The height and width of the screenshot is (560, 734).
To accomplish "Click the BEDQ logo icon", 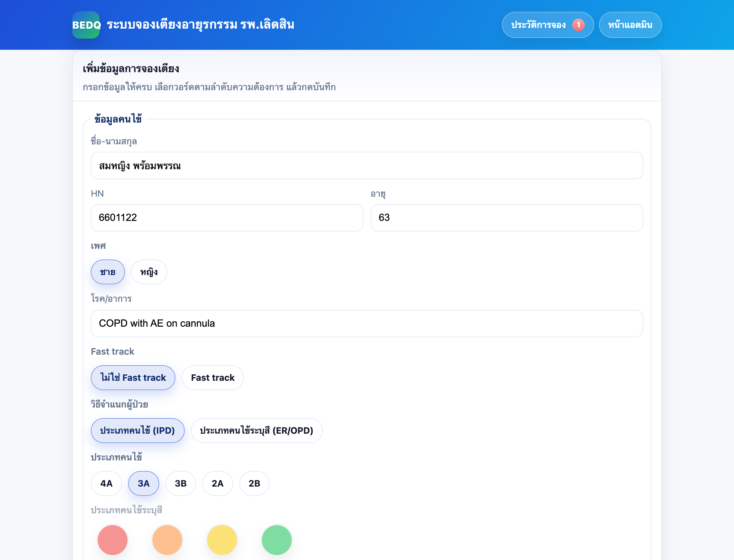I will [x=86, y=25].
